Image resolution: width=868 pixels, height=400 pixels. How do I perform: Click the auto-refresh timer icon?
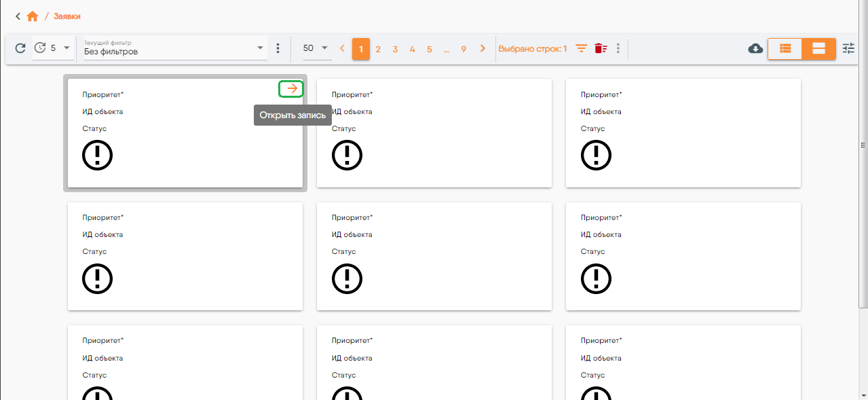40,48
